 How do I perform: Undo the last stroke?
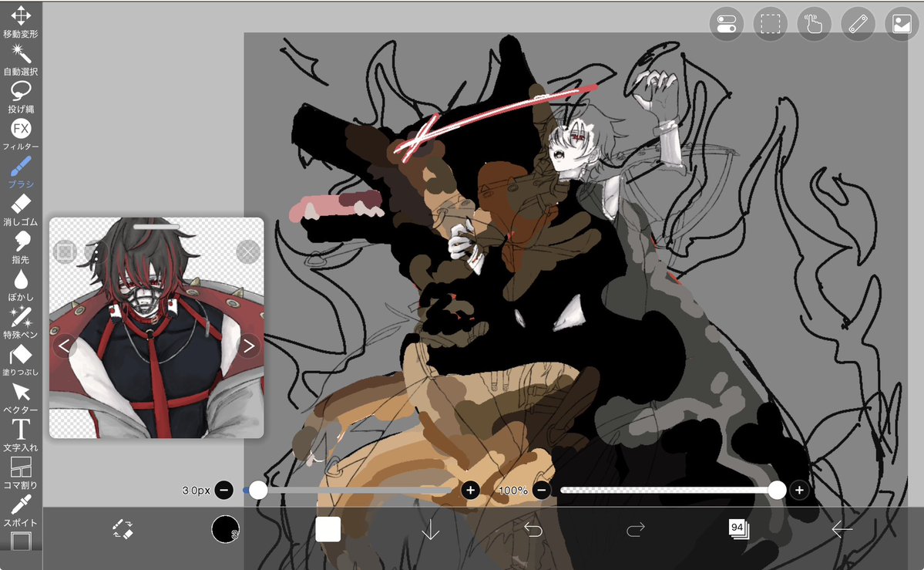pyautogui.click(x=533, y=529)
